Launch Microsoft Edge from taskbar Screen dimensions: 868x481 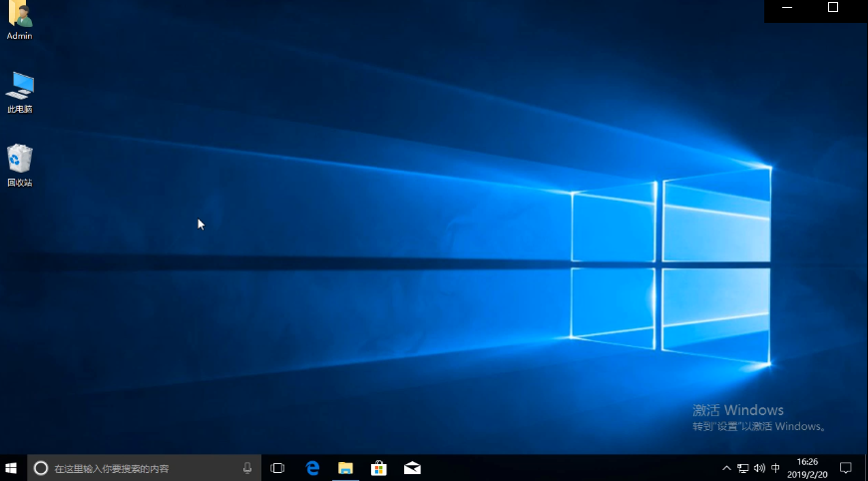312,468
